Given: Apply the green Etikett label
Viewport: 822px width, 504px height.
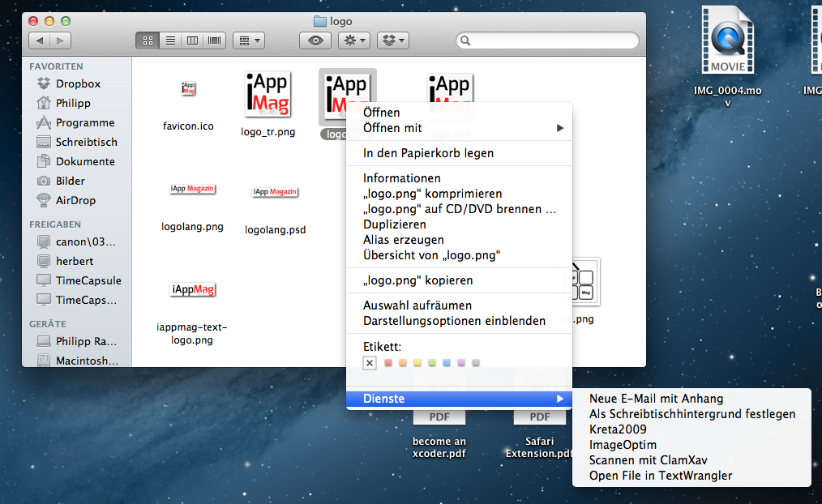Looking at the screenshot, I should coord(432,362).
